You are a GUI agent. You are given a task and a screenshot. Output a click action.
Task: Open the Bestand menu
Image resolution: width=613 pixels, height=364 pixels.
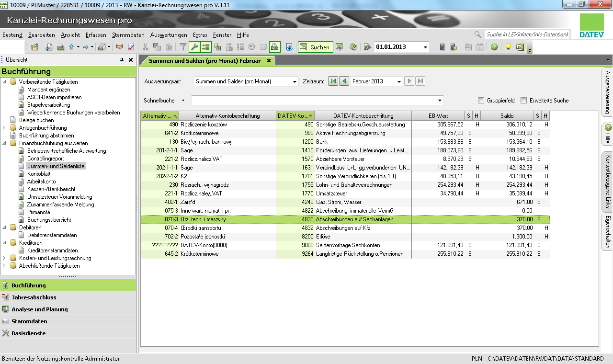pos(12,35)
